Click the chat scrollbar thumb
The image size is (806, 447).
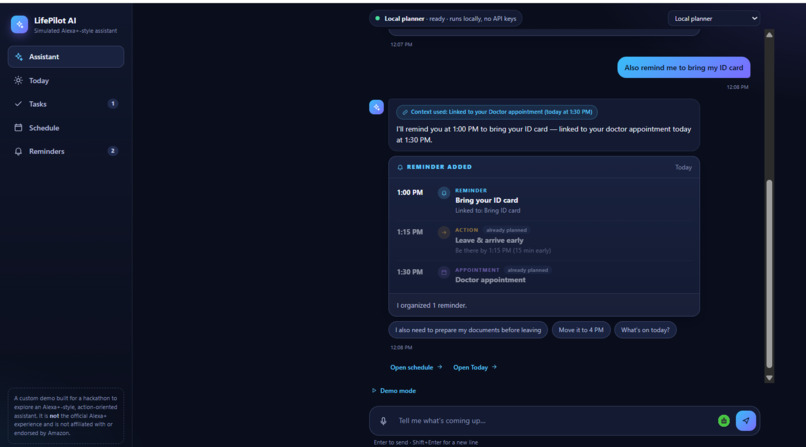(x=769, y=274)
